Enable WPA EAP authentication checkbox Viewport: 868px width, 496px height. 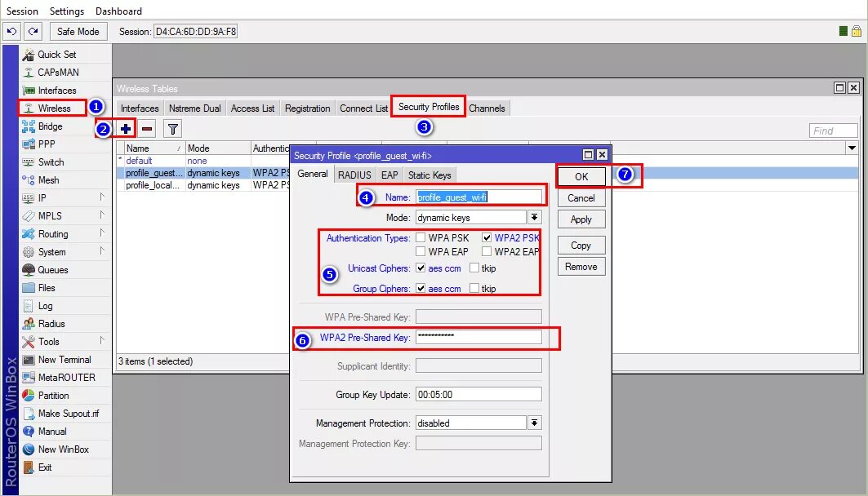pyautogui.click(x=421, y=251)
